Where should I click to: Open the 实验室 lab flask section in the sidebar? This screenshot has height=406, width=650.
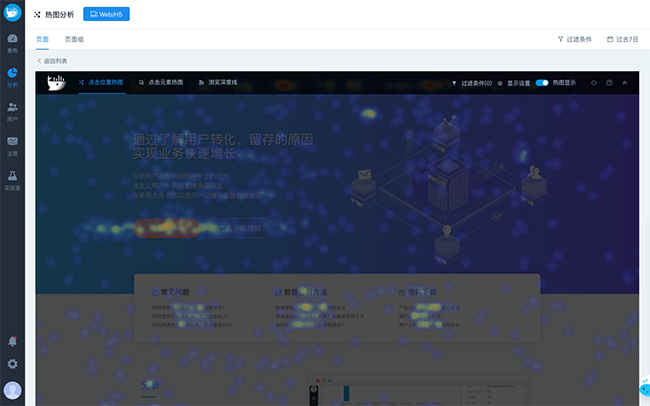[12, 180]
